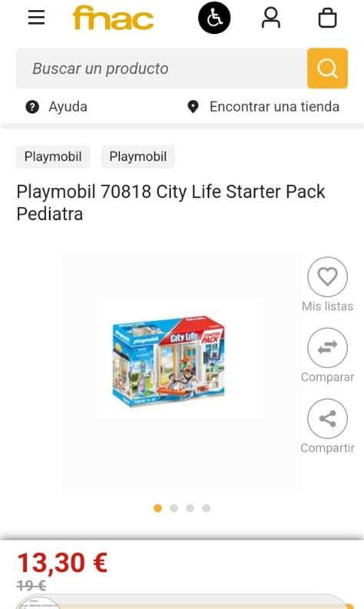
Task: Select the second Playmobil breadcrumb tag
Action: [x=137, y=157]
